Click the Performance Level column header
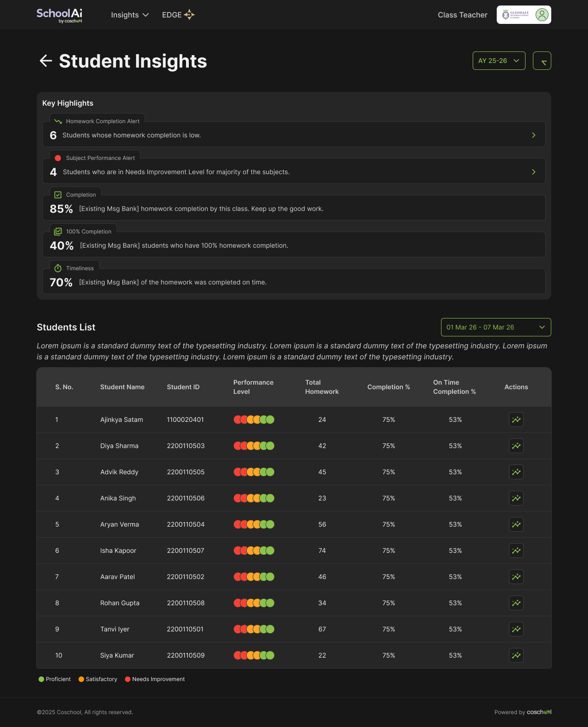This screenshot has width=588, height=727. [253, 387]
